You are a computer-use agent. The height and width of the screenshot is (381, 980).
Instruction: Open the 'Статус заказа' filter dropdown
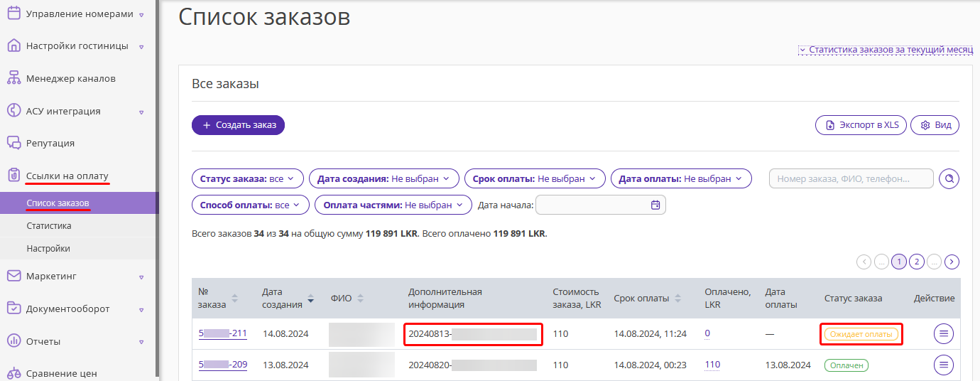tap(248, 178)
